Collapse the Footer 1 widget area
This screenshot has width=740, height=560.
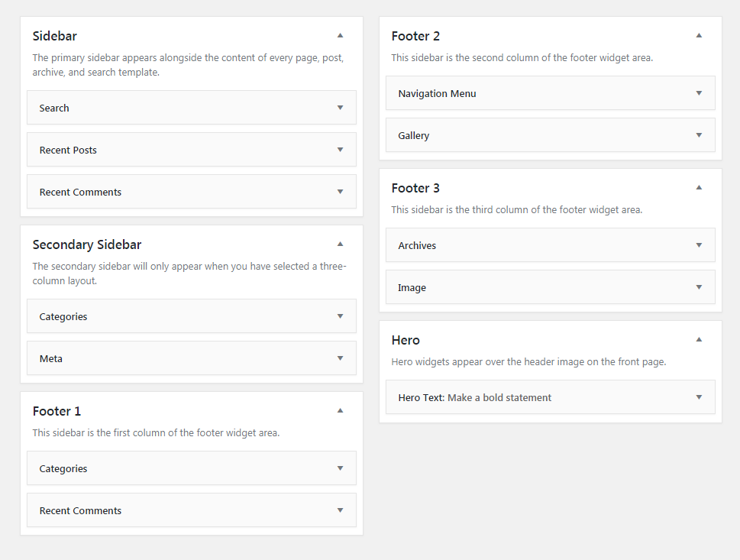341,411
